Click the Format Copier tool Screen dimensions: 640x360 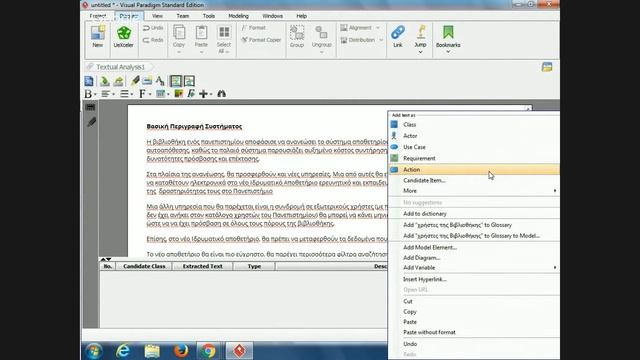[261, 40]
